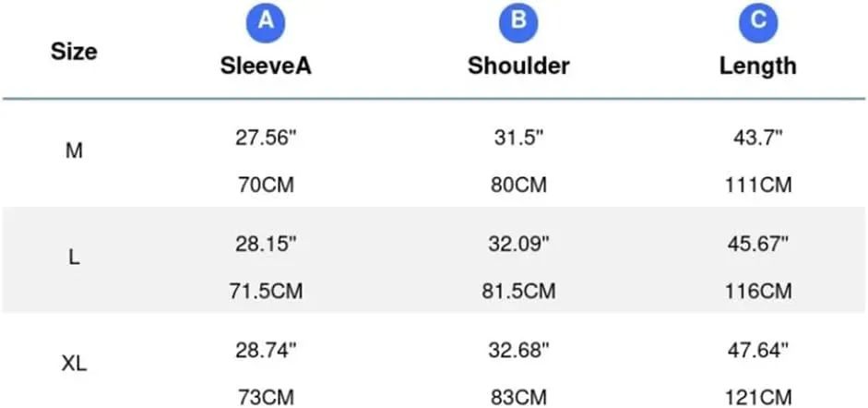Select the L size row label
Screen dimensions: 868x408
tap(74, 258)
